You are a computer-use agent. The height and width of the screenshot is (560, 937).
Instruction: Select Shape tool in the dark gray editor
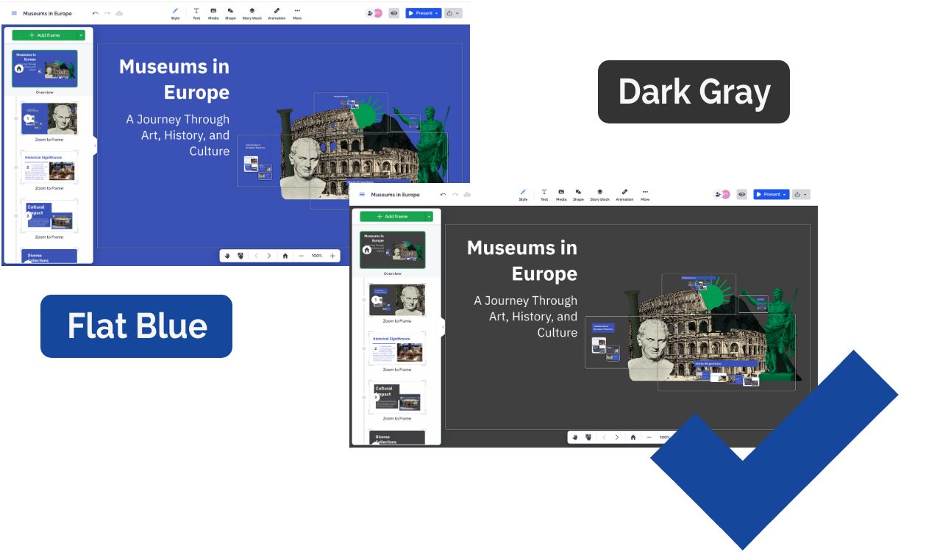pos(578,194)
